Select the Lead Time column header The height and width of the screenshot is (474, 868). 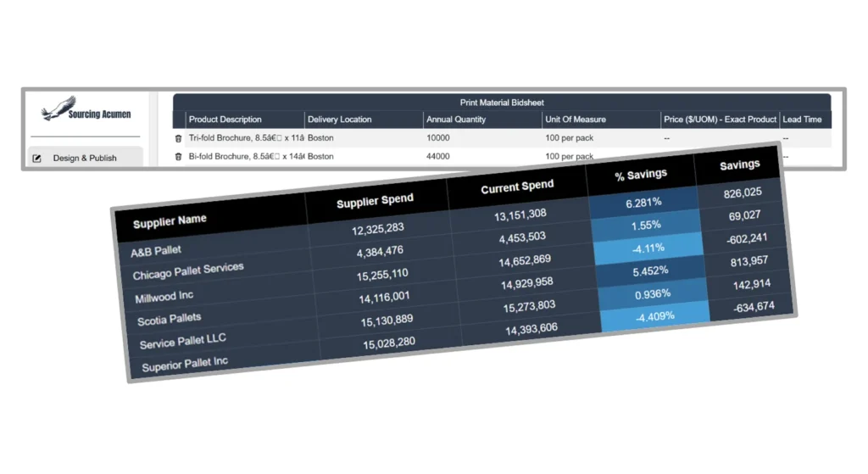click(x=805, y=120)
